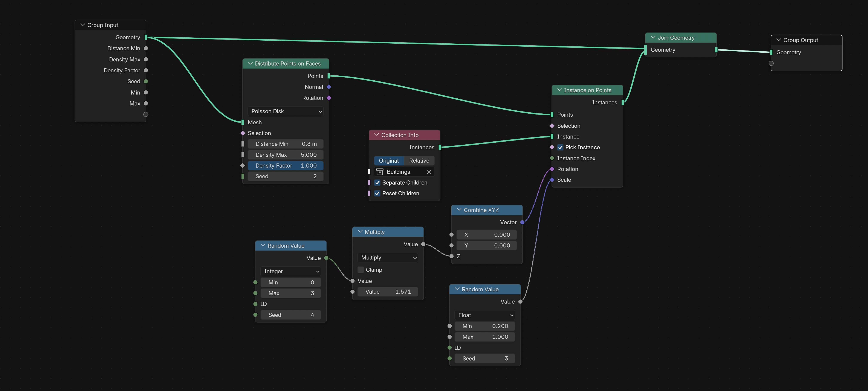
Task: Click the Seed 2 field
Action: 285,176
